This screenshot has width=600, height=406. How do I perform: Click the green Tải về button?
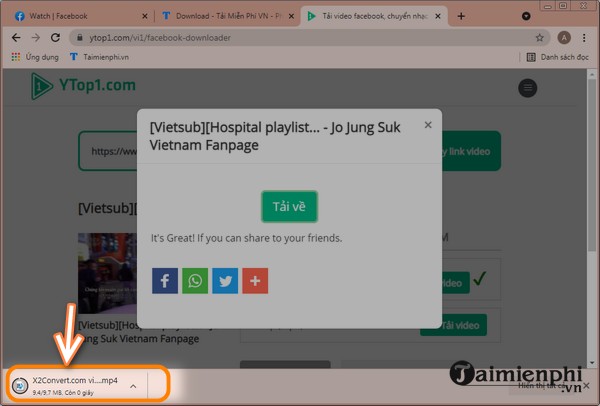tap(289, 207)
